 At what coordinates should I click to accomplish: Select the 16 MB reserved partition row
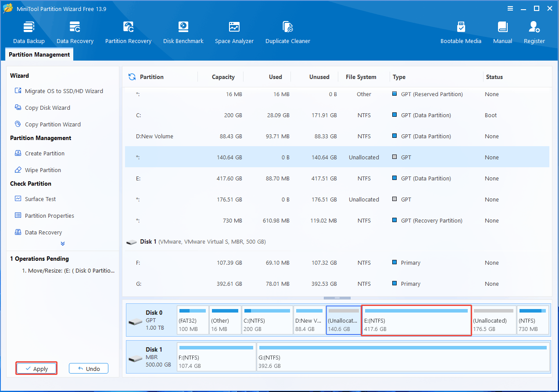(337, 94)
